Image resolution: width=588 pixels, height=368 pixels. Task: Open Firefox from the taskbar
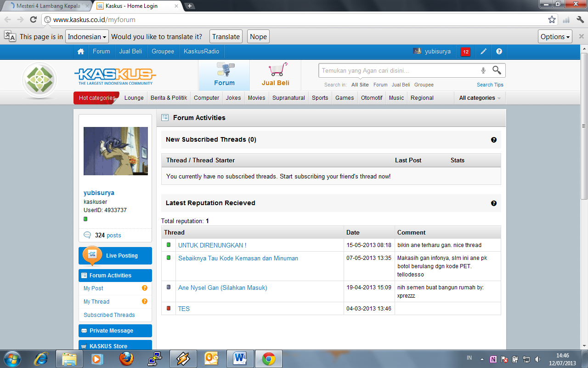tap(126, 358)
